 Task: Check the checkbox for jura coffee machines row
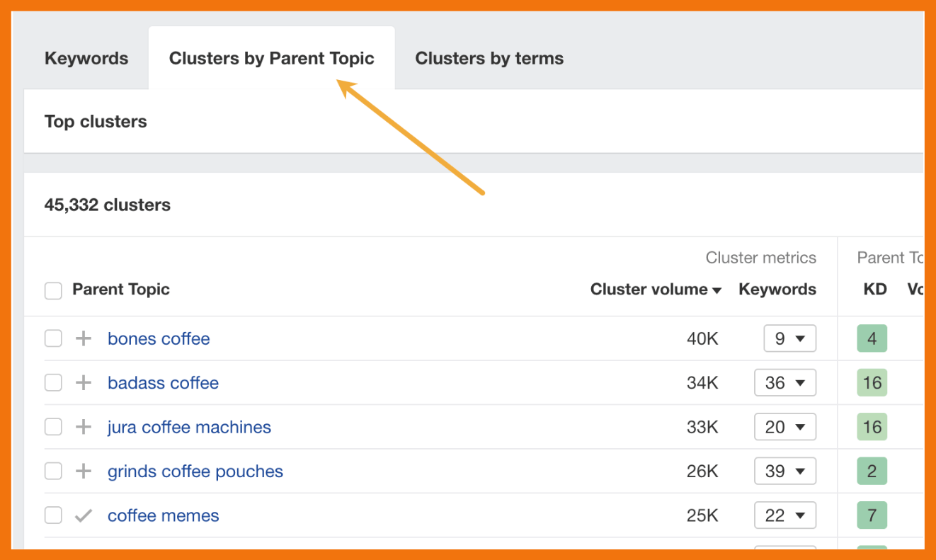point(53,427)
